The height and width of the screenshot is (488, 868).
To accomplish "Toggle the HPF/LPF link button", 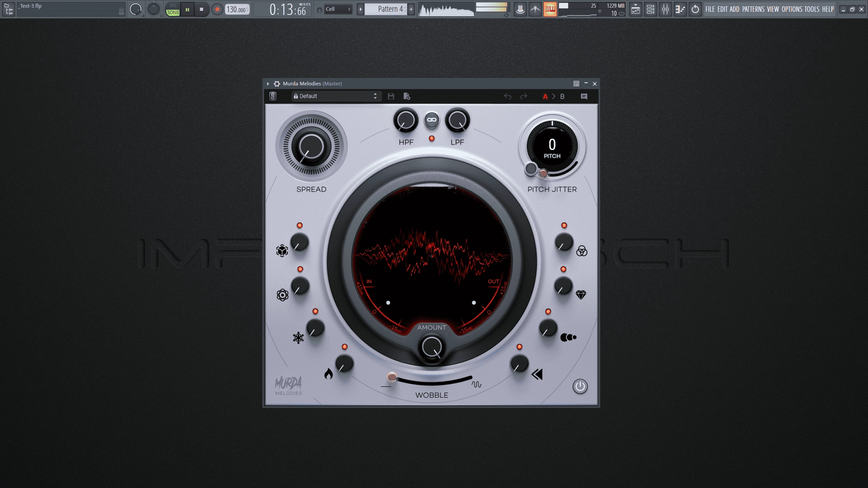I will (432, 120).
